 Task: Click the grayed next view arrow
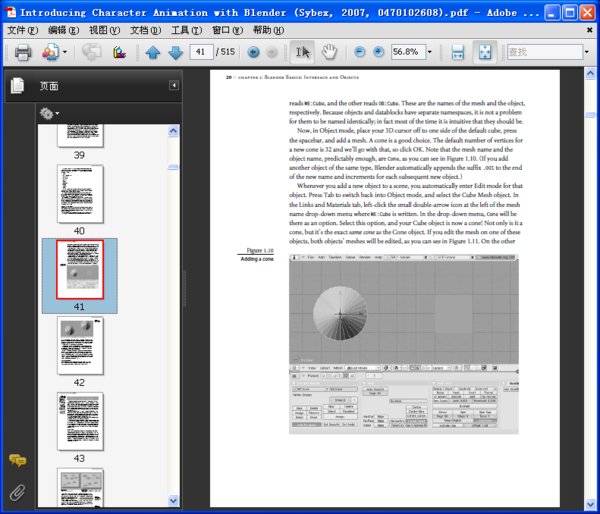(x=272, y=52)
